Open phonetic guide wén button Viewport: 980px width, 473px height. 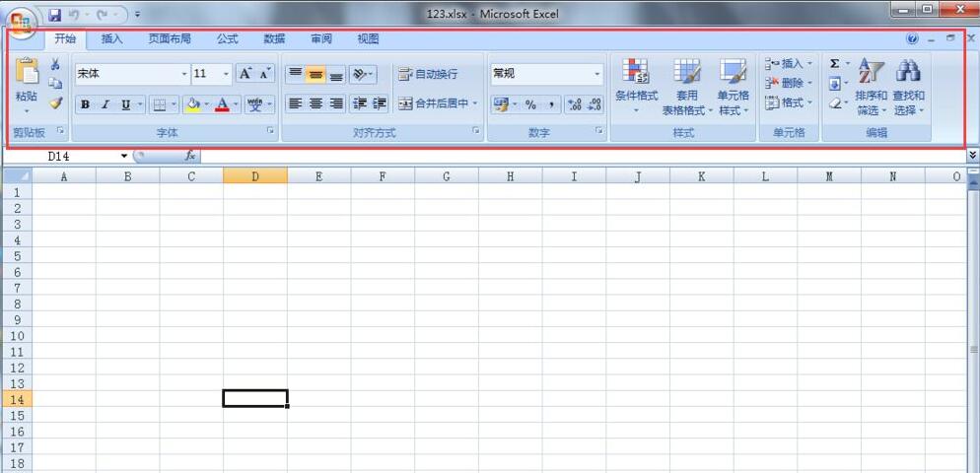(x=255, y=105)
